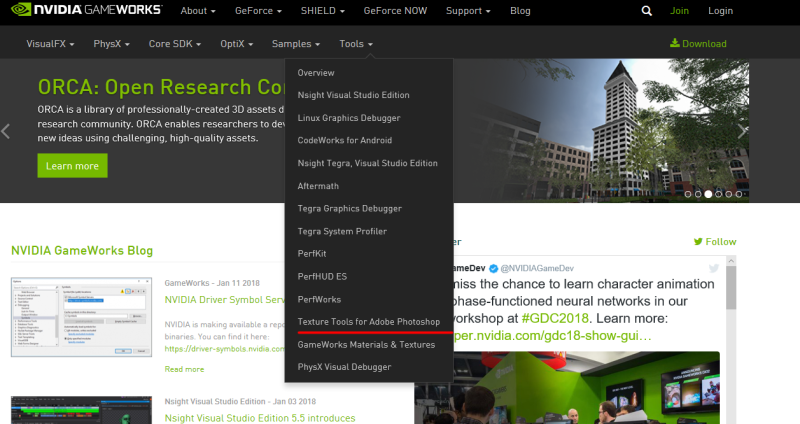Click Follow on Twitter widget
Image resolution: width=800 pixels, height=424 pixels.
(x=715, y=242)
